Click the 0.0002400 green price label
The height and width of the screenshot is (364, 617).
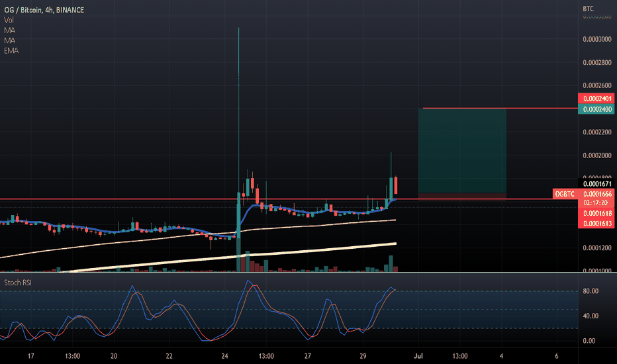[x=597, y=109]
